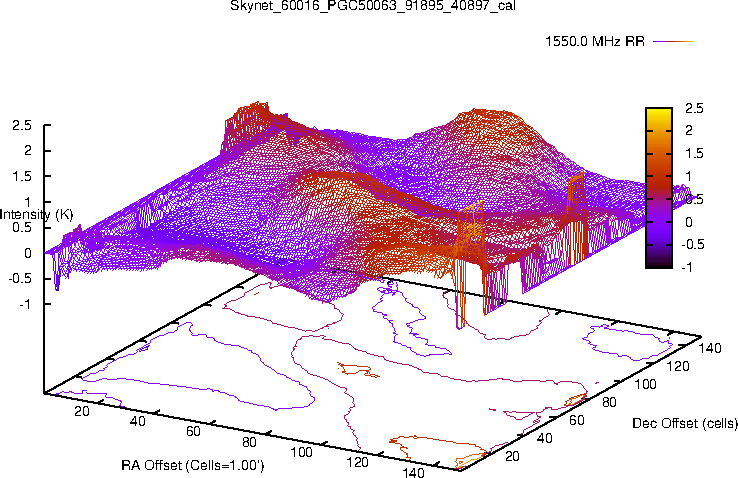Image resolution: width=738 pixels, height=478 pixels.
Task: Click the Dec Offset (cells) axis label
Action: [685, 423]
